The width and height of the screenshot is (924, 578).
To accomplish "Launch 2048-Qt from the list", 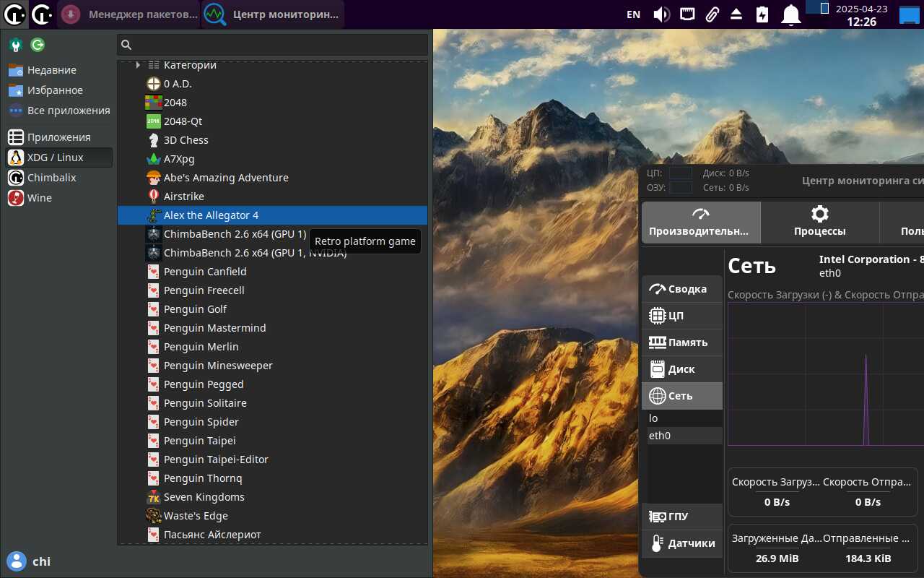I will [x=272, y=121].
